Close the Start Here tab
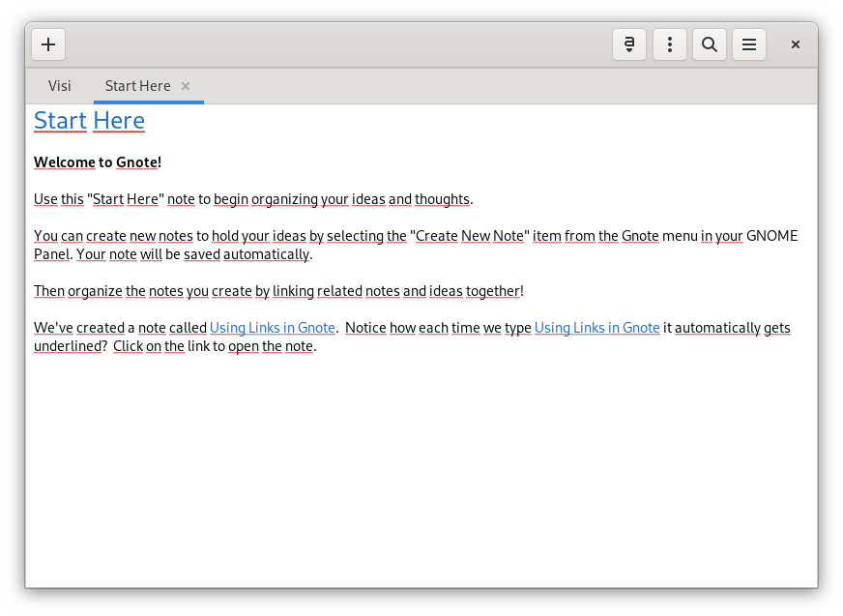The height and width of the screenshot is (616, 843). 186,86
